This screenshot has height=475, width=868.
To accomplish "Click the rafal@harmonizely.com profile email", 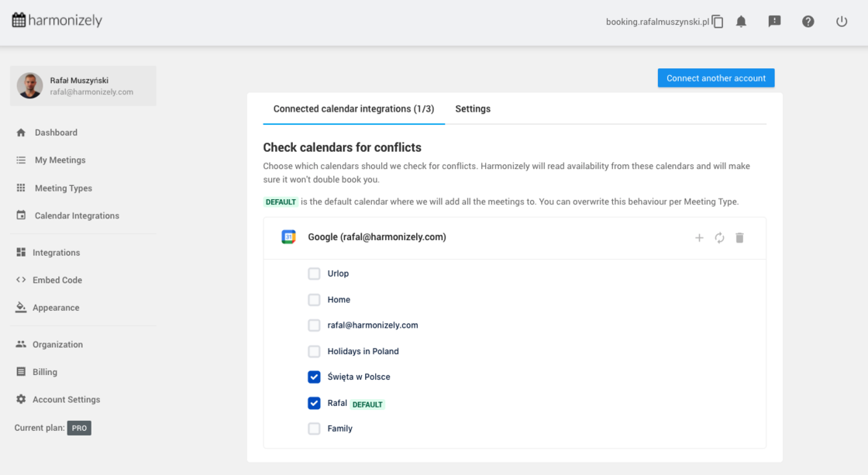I will tap(91, 92).
